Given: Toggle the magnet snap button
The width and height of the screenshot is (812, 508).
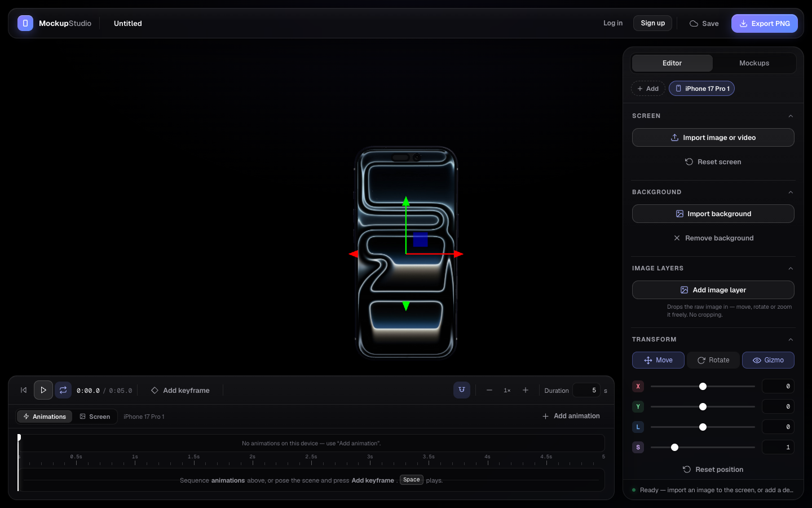Looking at the screenshot, I should [x=462, y=390].
